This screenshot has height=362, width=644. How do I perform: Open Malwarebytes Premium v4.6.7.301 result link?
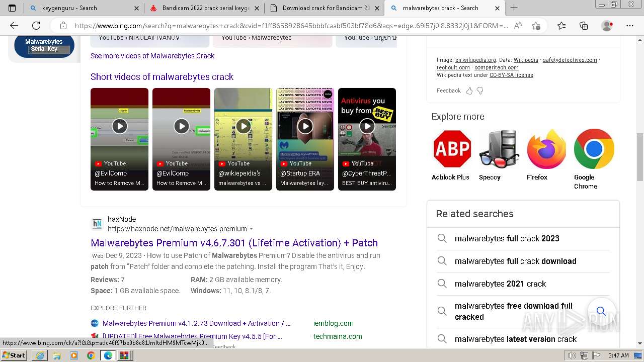tap(234, 243)
